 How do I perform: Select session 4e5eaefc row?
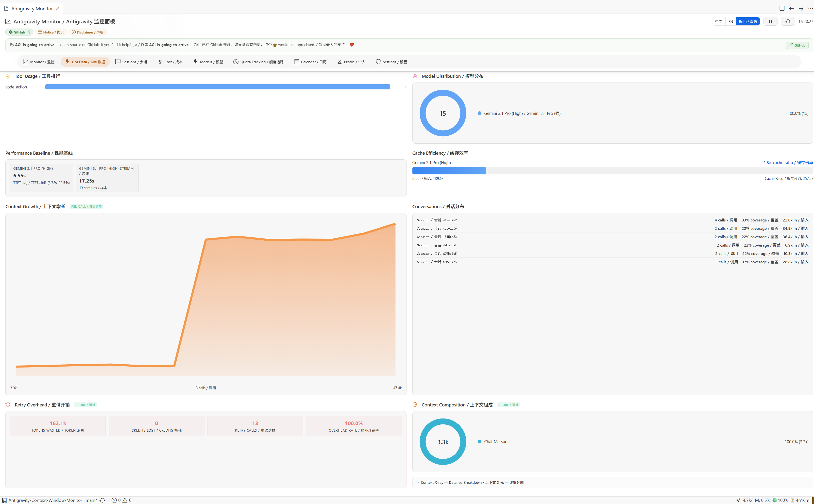coord(613,228)
